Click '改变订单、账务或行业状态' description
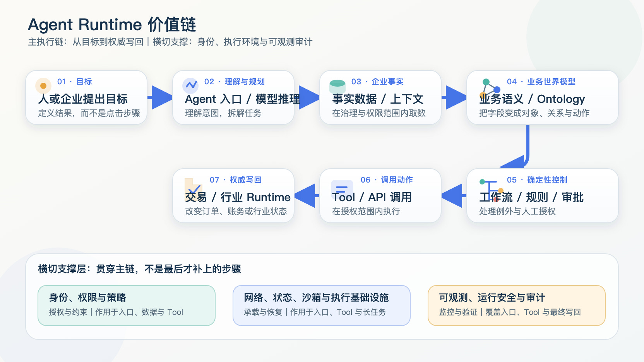The height and width of the screenshot is (362, 644). point(236,211)
